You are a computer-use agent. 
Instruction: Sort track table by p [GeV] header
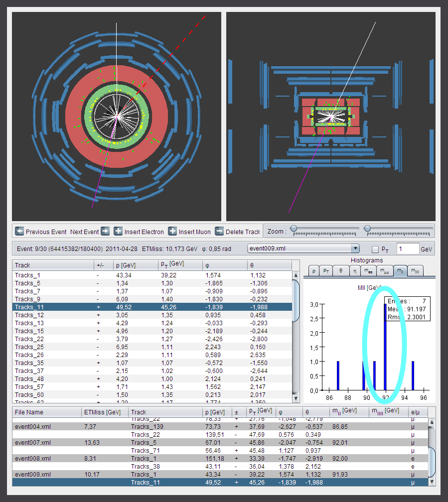[136, 265]
